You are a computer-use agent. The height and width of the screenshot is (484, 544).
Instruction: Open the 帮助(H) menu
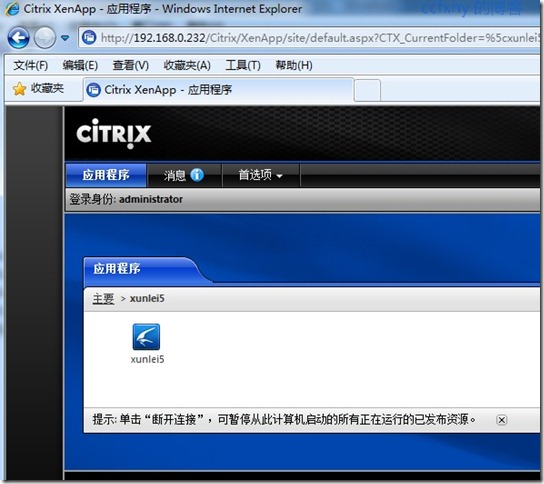(x=294, y=65)
